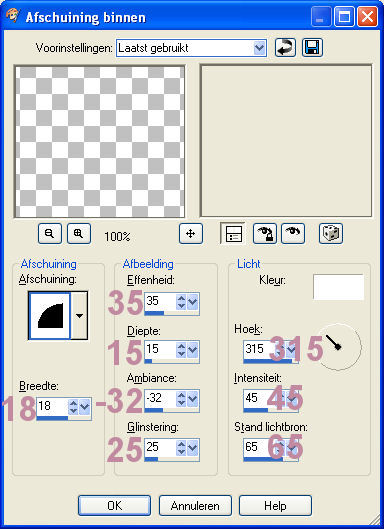
Task: Toggle the show/hide previews panel button
Action: pos(233,233)
